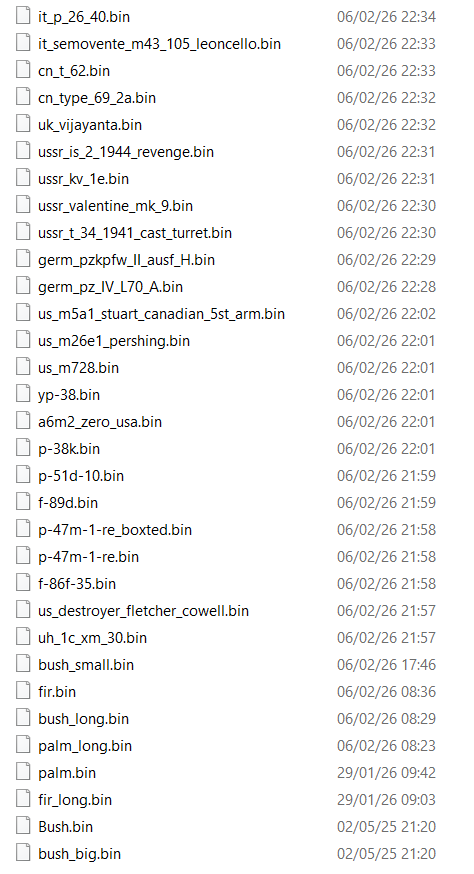Click the file icon beside fir.bin
The width and height of the screenshot is (474, 874).
tap(23, 691)
